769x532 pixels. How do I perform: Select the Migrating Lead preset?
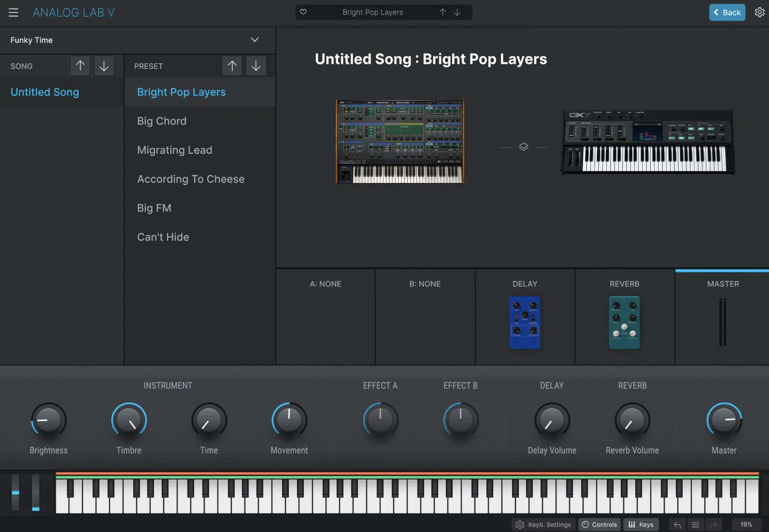(x=200, y=150)
